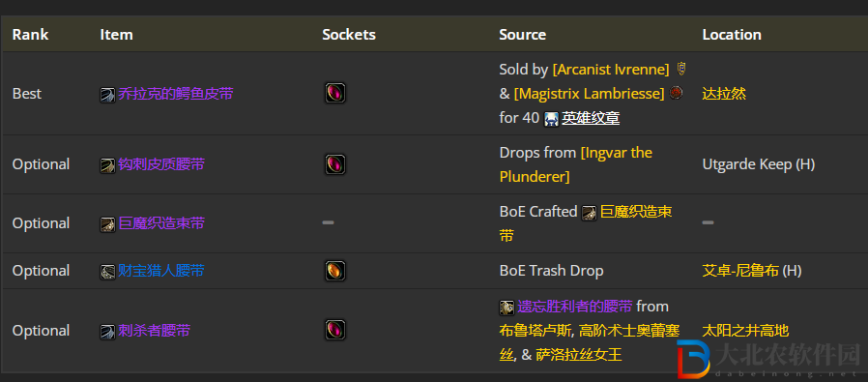Open the Arcanist Ivrenne vendor link
The width and height of the screenshot is (868, 382).
pyautogui.click(x=611, y=70)
